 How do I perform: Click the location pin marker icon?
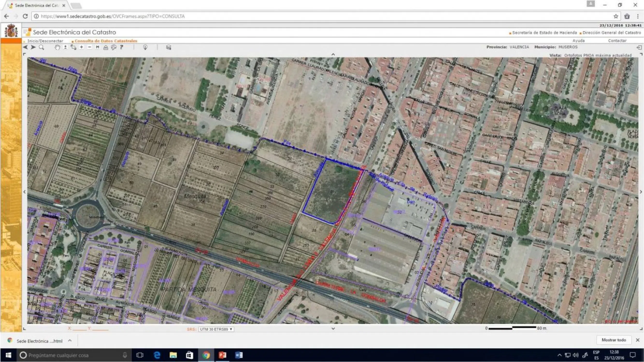click(145, 47)
